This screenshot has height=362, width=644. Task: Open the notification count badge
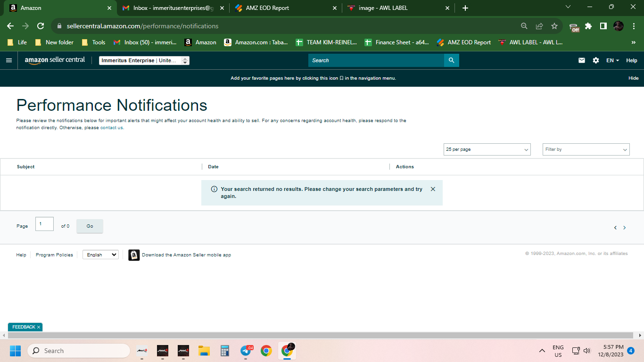click(x=631, y=351)
